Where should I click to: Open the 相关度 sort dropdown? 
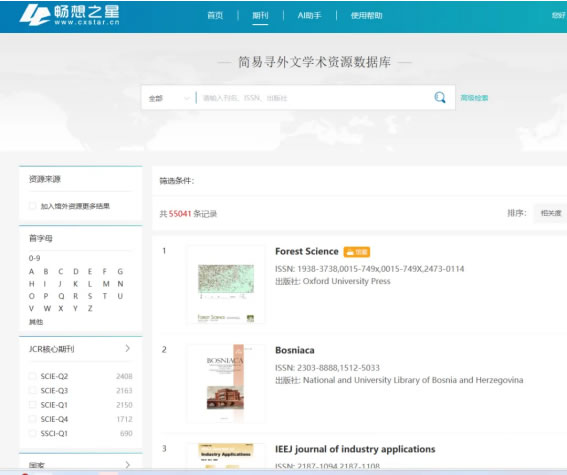550,213
